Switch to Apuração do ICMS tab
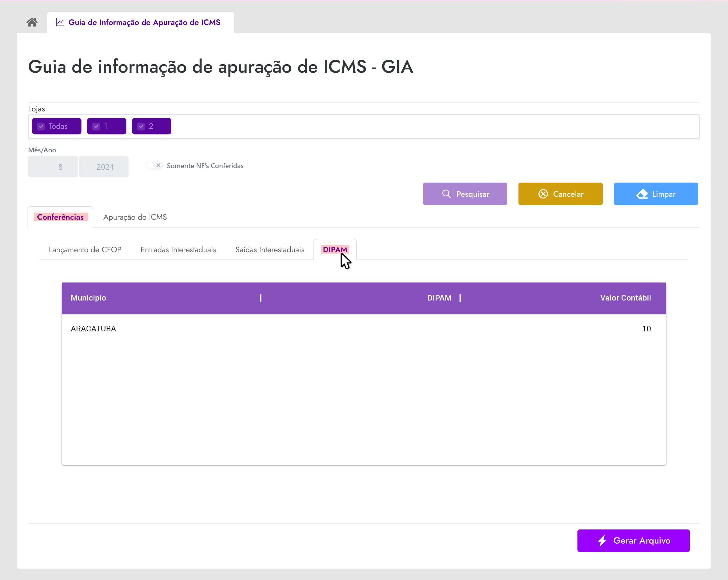This screenshot has height=580, width=728. point(135,217)
